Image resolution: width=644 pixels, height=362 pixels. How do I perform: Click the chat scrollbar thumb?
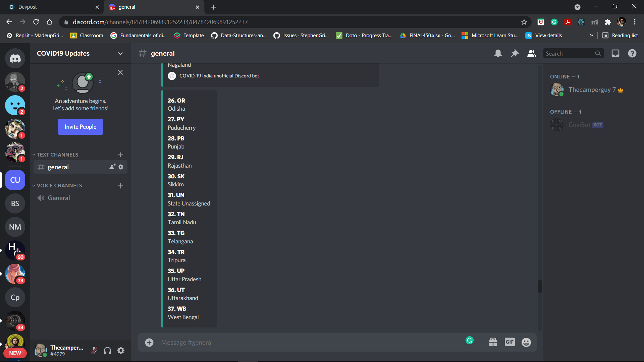(540, 286)
